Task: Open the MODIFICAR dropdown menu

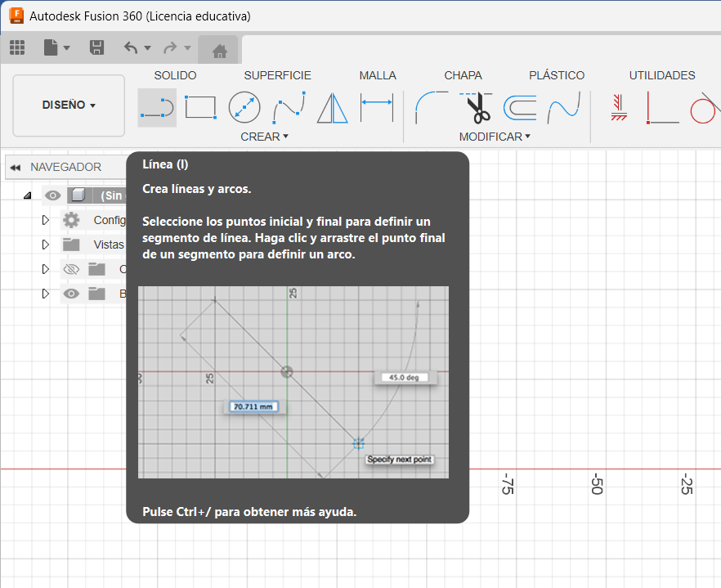Action: (495, 137)
